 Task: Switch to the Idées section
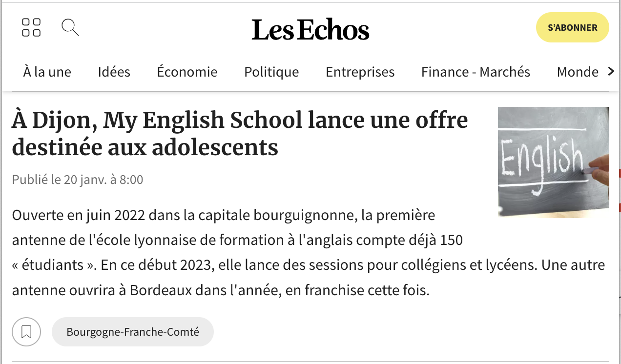pyautogui.click(x=114, y=72)
